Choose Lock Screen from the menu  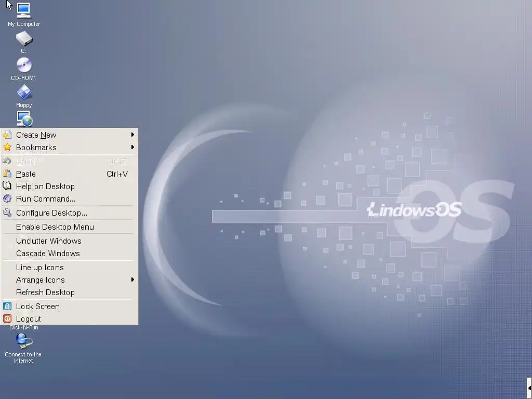[x=69, y=307]
